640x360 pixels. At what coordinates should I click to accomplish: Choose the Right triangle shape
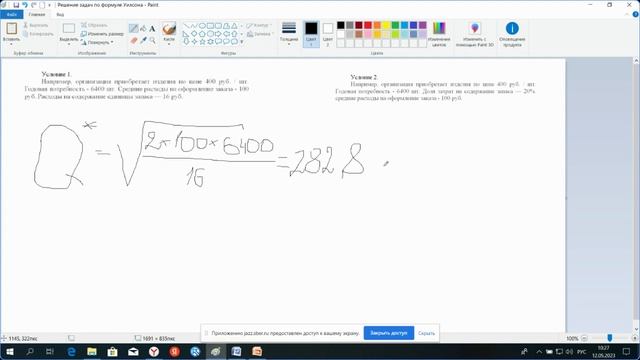click(x=186, y=34)
